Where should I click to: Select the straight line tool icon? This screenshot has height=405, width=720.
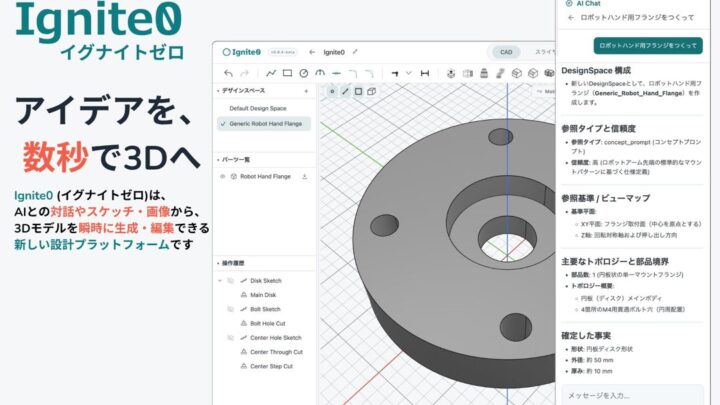pyautogui.click(x=336, y=73)
